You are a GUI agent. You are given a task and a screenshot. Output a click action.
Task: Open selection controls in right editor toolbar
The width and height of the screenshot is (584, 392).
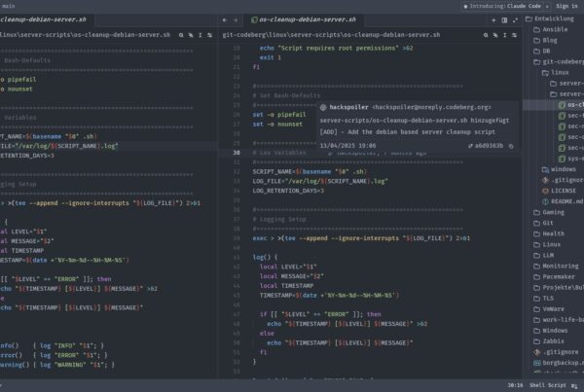coord(504,35)
